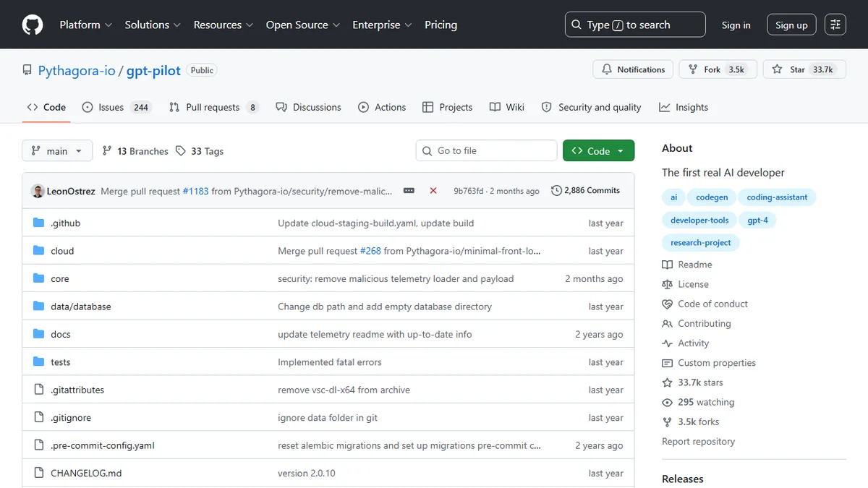The height and width of the screenshot is (488, 868).
Task: Open the Pull requests tab
Action: pyautogui.click(x=214, y=107)
